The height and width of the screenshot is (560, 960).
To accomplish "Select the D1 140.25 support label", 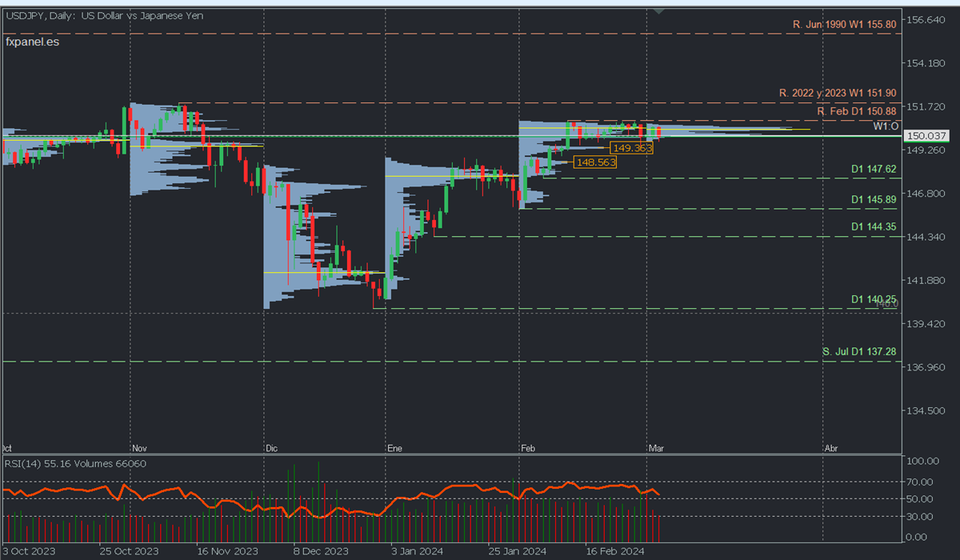I will [874, 299].
